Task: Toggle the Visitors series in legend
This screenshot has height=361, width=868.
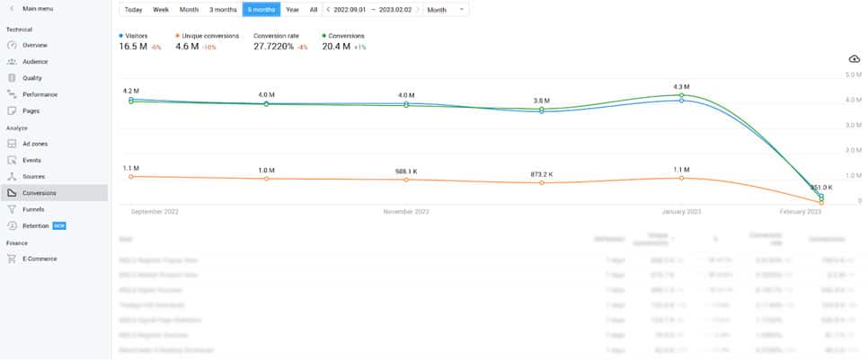Action: [x=136, y=36]
